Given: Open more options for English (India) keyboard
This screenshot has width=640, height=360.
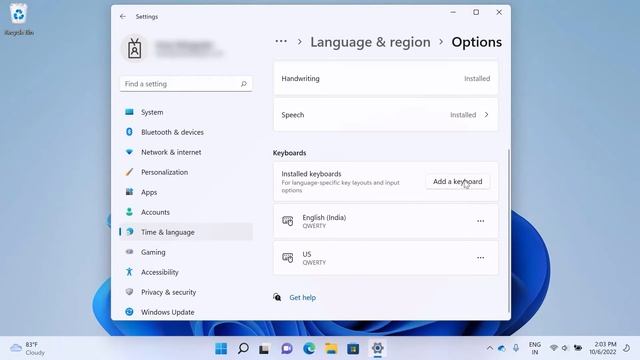Looking at the screenshot, I should click(x=480, y=221).
